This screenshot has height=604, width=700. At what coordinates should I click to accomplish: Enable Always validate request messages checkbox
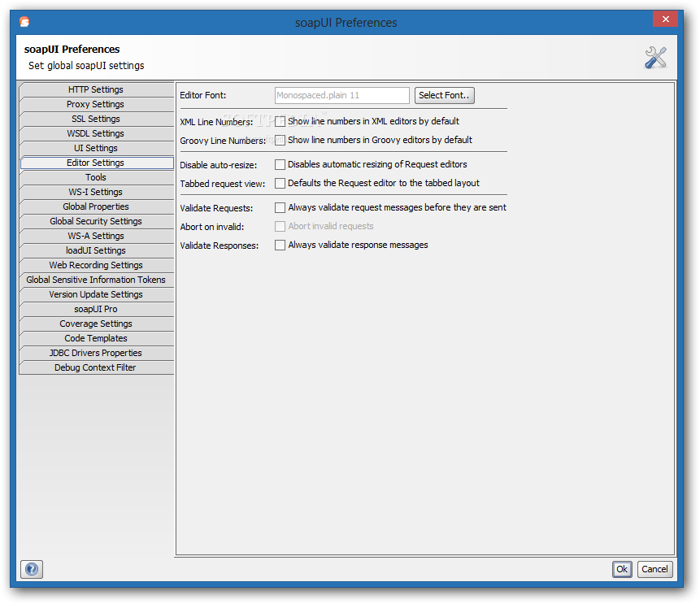click(280, 207)
